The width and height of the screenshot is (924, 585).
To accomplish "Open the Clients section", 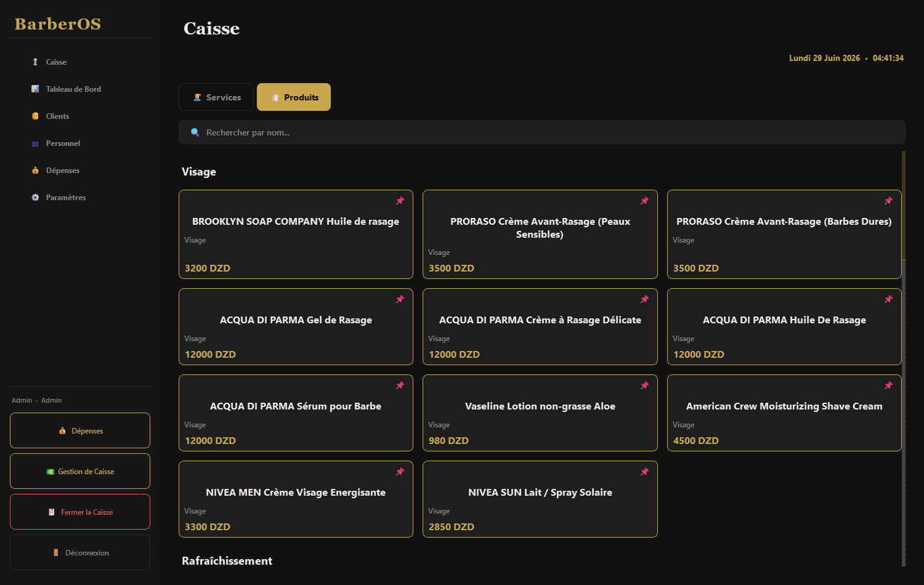I will pyautogui.click(x=80, y=116).
